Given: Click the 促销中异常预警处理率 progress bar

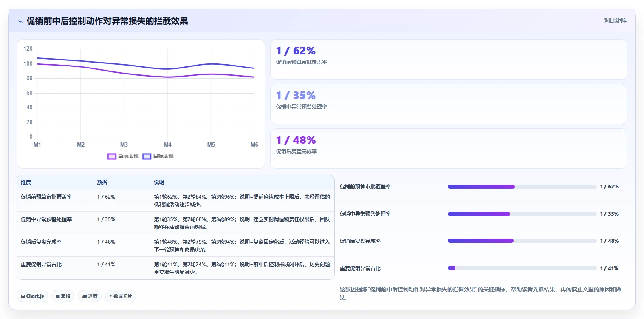Looking at the screenshot, I should tap(522, 214).
